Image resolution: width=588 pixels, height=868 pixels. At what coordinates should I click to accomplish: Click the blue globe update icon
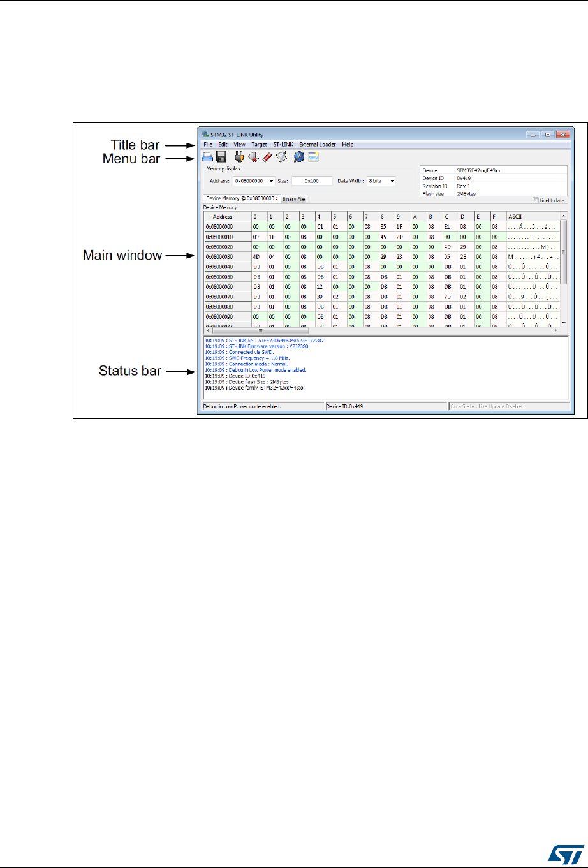pyautogui.click(x=298, y=156)
